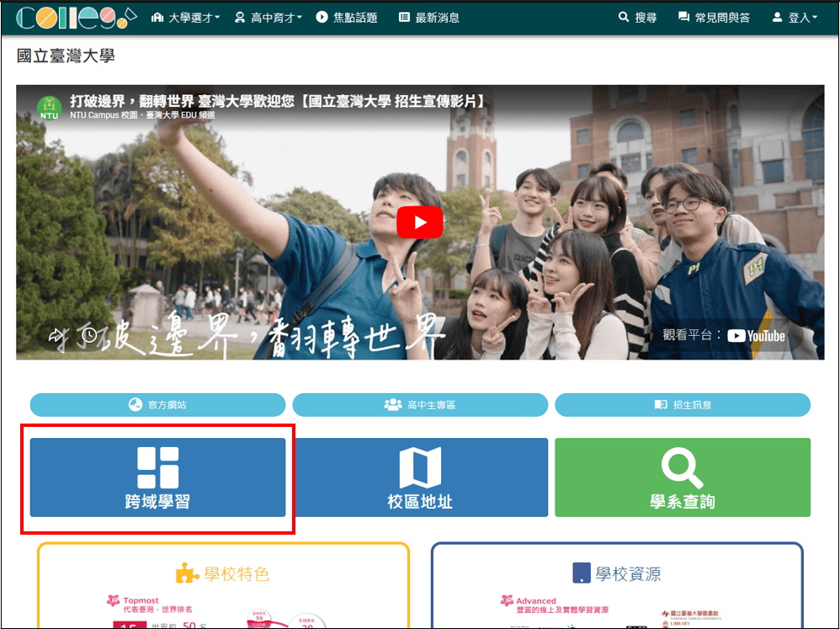Viewport: 840px width, 629px height.
Task: Play the NTU recruitment YouTube video
Action: pos(419,222)
